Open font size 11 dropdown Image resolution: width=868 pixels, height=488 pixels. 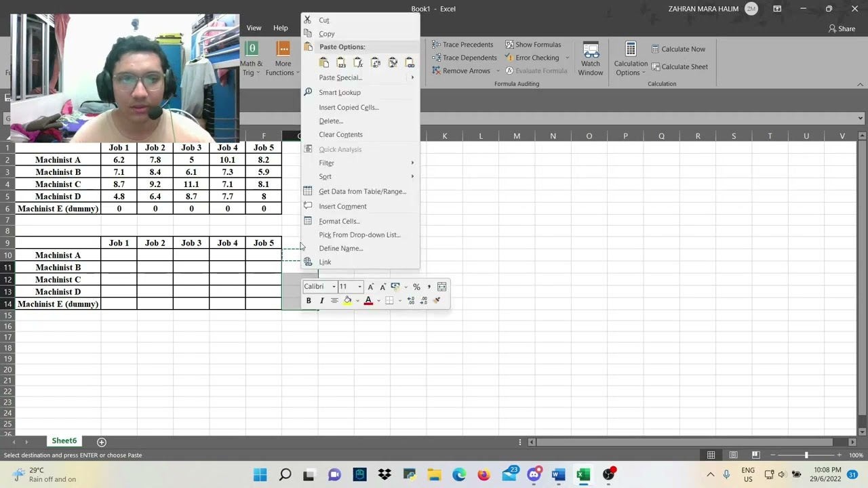coord(359,287)
